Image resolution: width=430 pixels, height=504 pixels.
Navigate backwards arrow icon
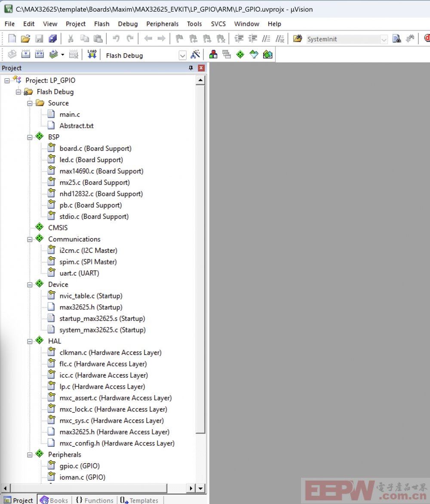point(148,39)
